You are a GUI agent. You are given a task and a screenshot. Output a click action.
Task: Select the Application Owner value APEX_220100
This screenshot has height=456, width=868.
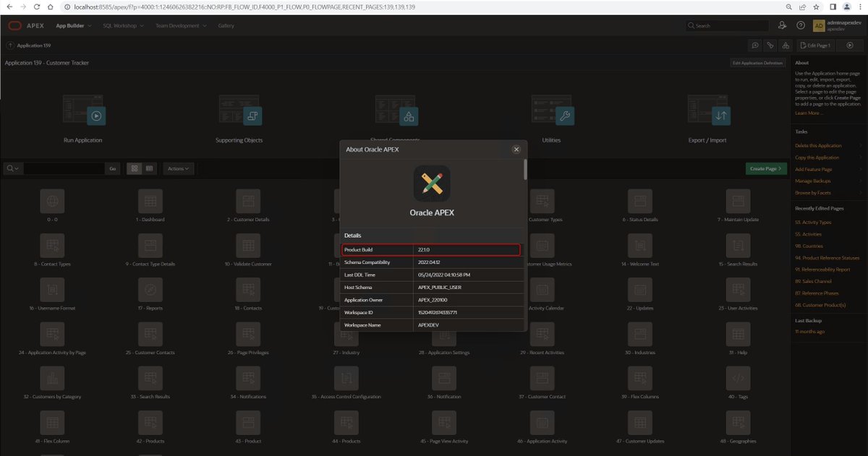(x=433, y=300)
